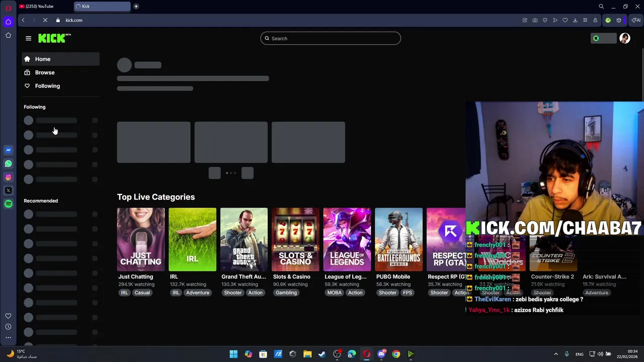Open Browse in Kick sidebar
The width and height of the screenshot is (644, 362).
coord(61,72)
